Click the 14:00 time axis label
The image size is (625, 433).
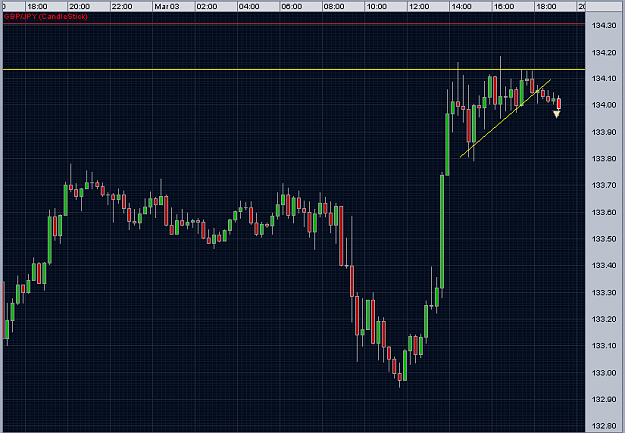coord(461,6)
